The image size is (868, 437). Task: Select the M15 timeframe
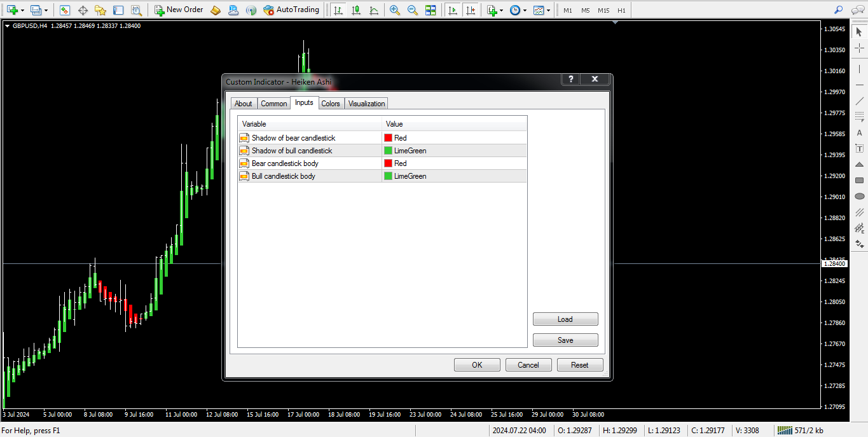(603, 10)
